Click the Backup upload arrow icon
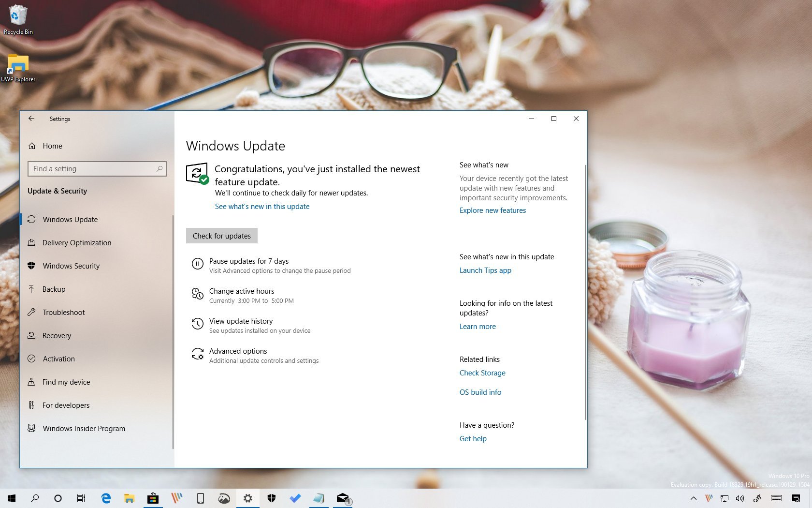The width and height of the screenshot is (812, 508). pos(31,289)
